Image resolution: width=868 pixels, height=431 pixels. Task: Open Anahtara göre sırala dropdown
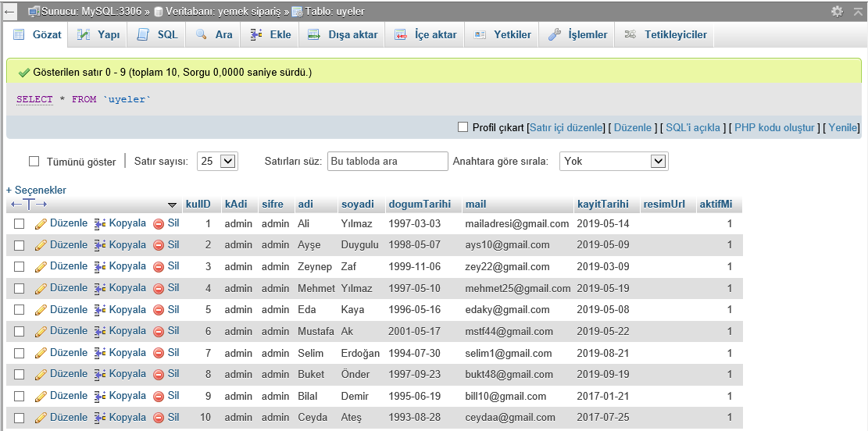pyautogui.click(x=613, y=161)
